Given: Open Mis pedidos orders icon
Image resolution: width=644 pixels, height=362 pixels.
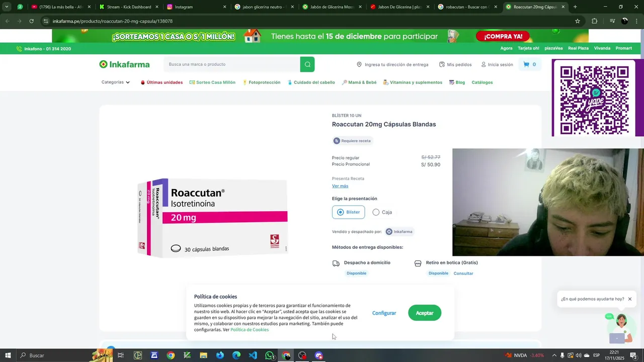Looking at the screenshot, I should tap(442, 64).
